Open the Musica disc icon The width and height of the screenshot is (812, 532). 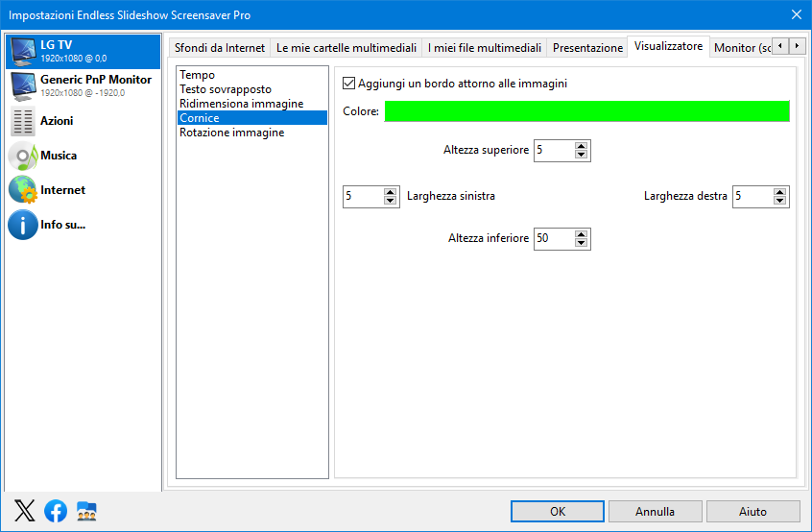pyautogui.click(x=23, y=156)
